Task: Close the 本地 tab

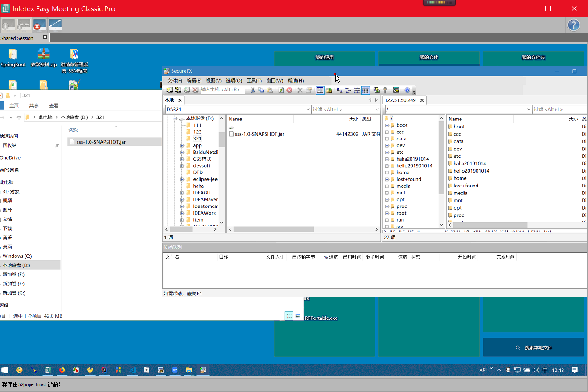Action: pyautogui.click(x=180, y=100)
